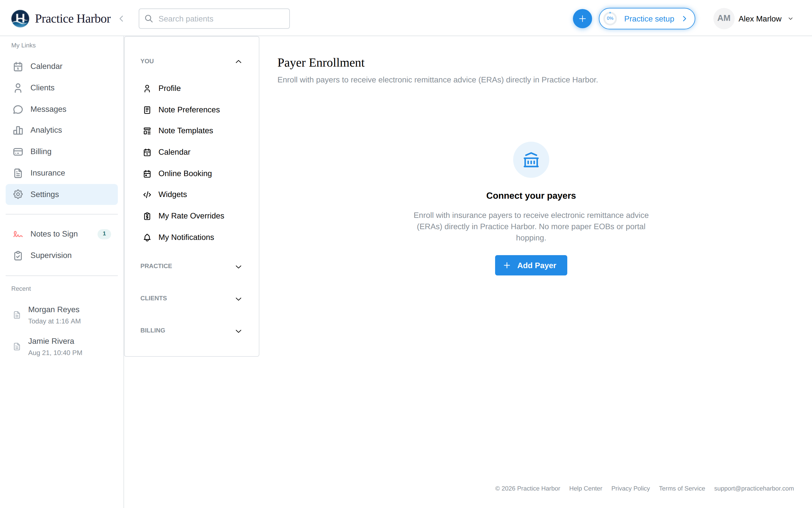
Task: Select My Notifications item
Action: 191,238
